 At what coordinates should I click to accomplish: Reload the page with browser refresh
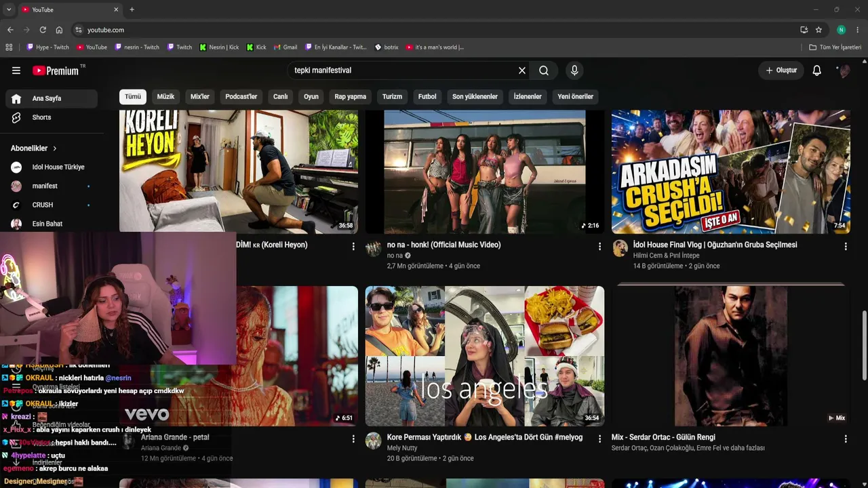click(43, 30)
